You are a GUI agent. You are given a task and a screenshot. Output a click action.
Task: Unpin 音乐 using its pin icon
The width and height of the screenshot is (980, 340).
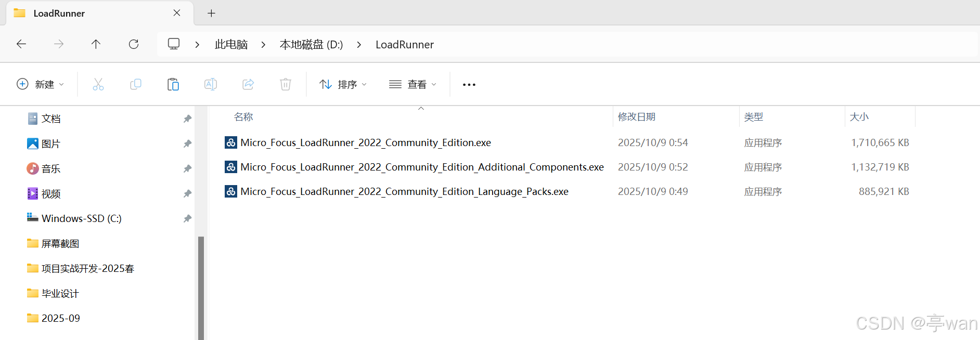187,168
